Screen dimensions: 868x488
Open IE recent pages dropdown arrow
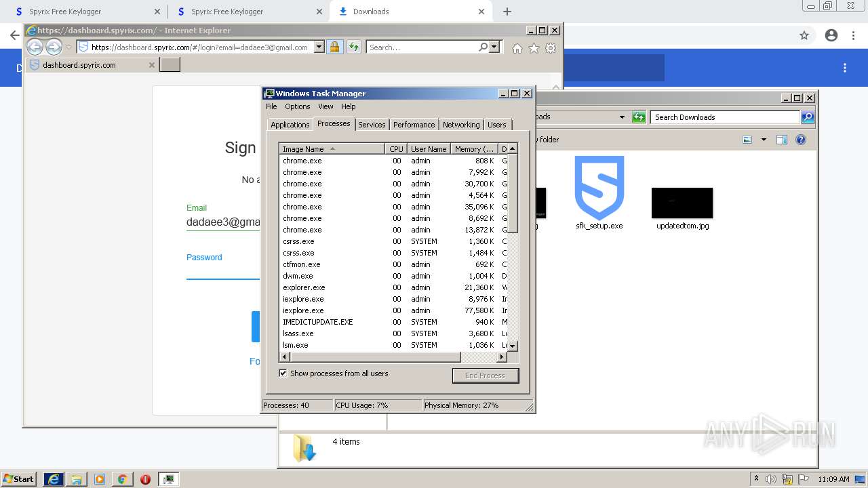point(68,47)
